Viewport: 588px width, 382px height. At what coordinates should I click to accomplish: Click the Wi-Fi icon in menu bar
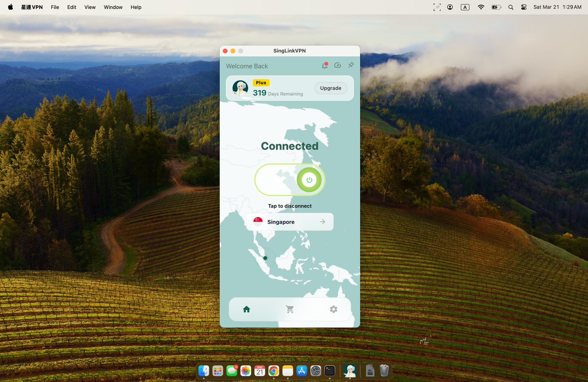[481, 7]
